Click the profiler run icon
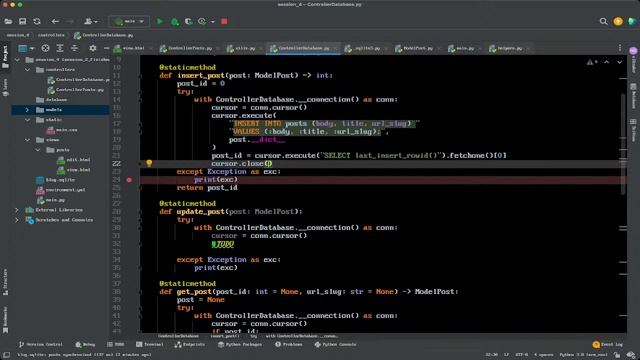This screenshot has height=360, width=640. (x=202, y=21)
